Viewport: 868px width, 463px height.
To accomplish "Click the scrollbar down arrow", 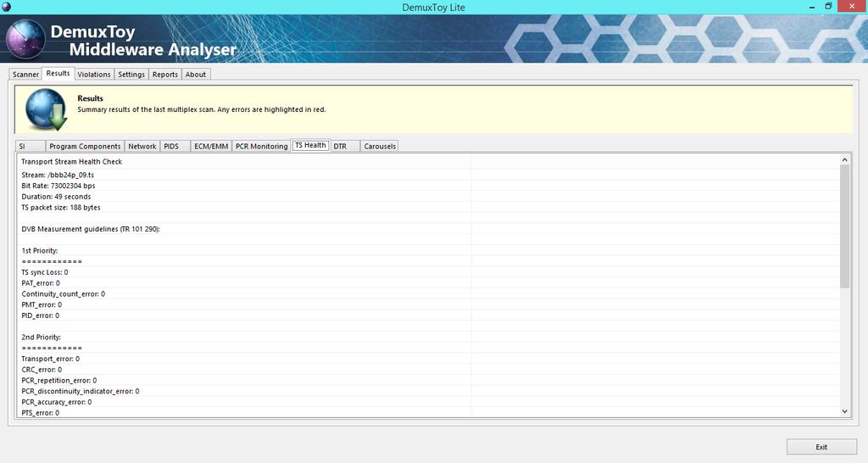I will click(845, 411).
